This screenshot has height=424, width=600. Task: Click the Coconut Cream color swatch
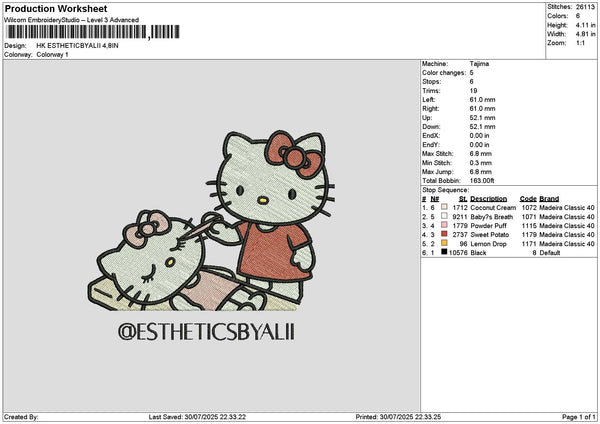tap(444, 207)
